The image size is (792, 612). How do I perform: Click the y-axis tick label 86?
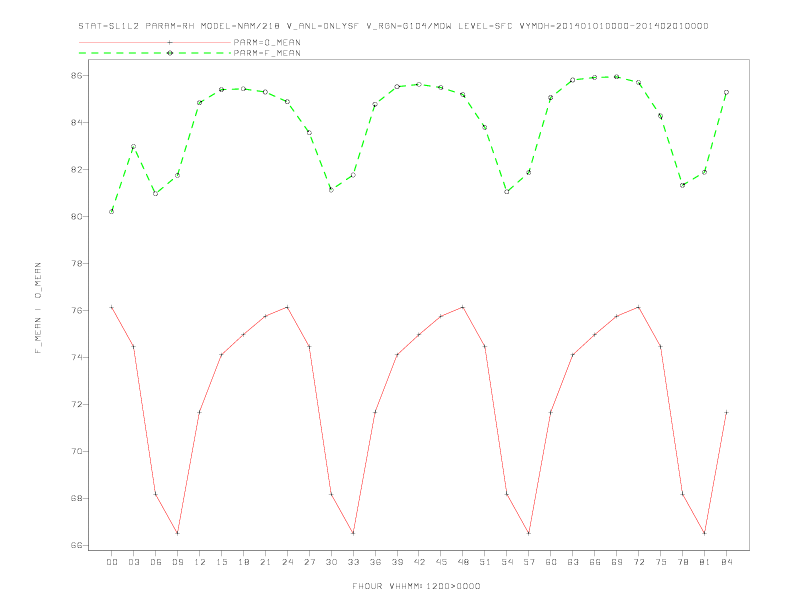pyautogui.click(x=77, y=76)
